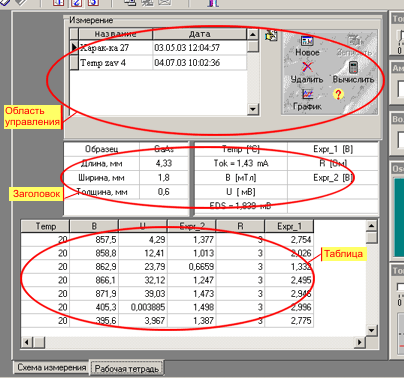Click the Expr_2 column header in data table

192,226
